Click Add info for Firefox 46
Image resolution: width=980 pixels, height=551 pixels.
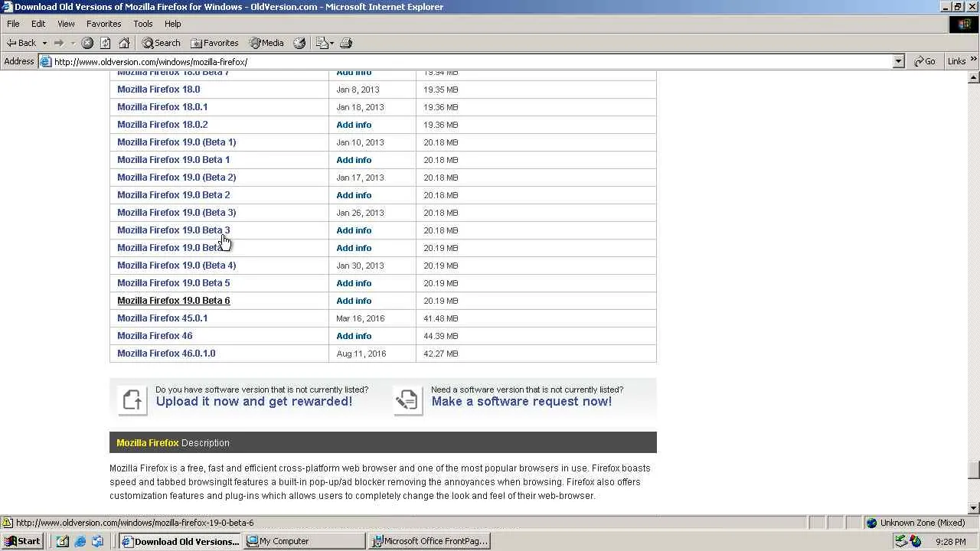[x=354, y=336]
